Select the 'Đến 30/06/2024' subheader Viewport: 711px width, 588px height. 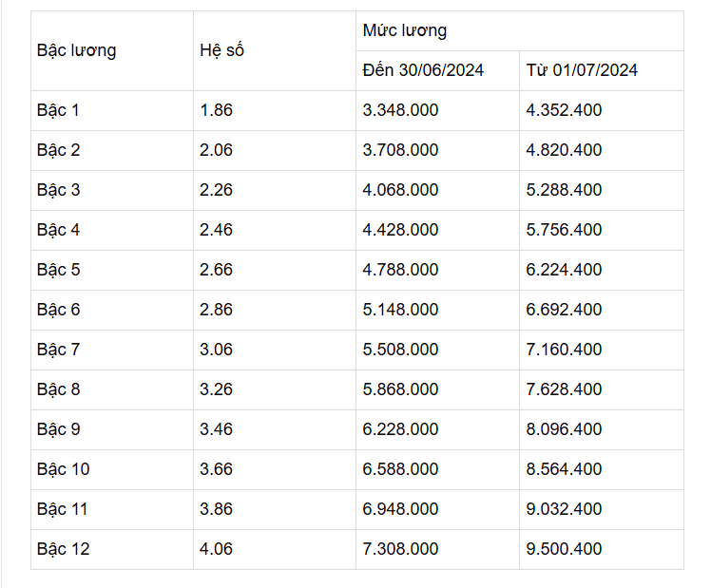coord(423,70)
